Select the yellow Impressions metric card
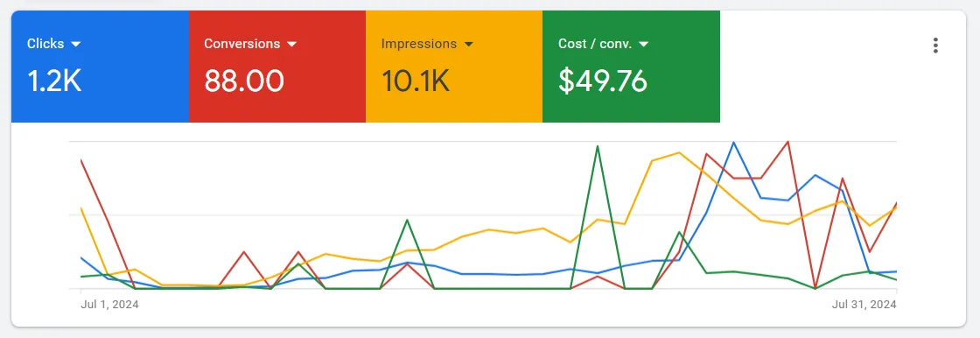Screen dimensions: 980x338 (454, 67)
